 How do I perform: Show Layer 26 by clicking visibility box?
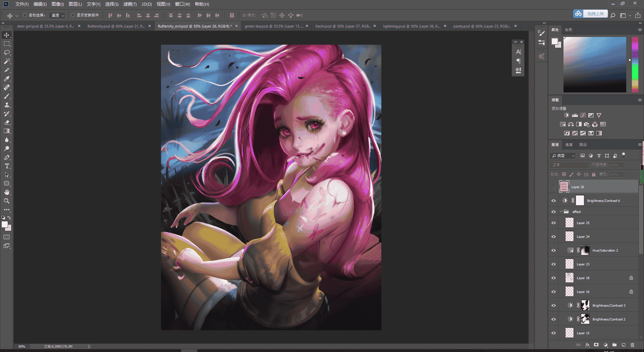point(553,187)
